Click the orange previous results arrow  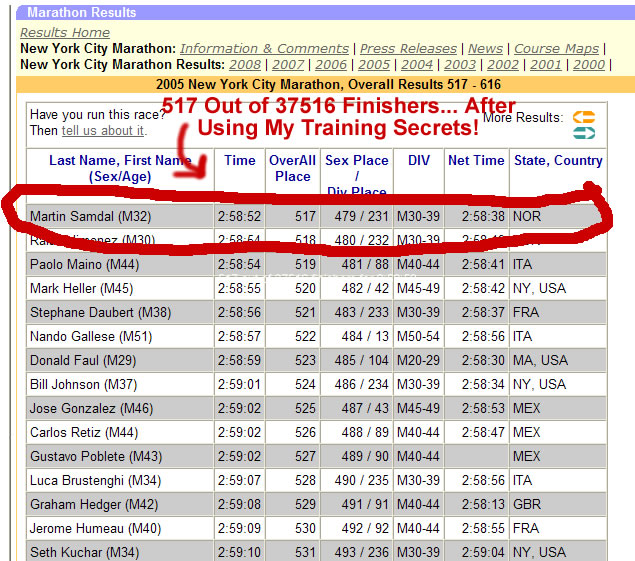[584, 117]
